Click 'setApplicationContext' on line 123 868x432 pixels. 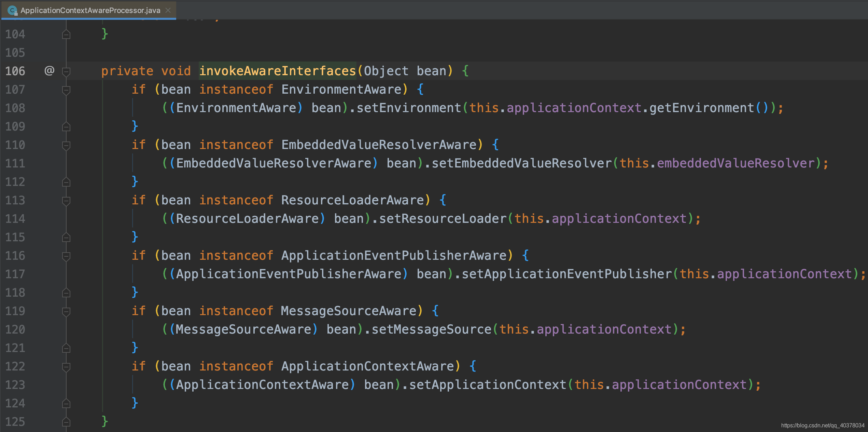tap(488, 385)
